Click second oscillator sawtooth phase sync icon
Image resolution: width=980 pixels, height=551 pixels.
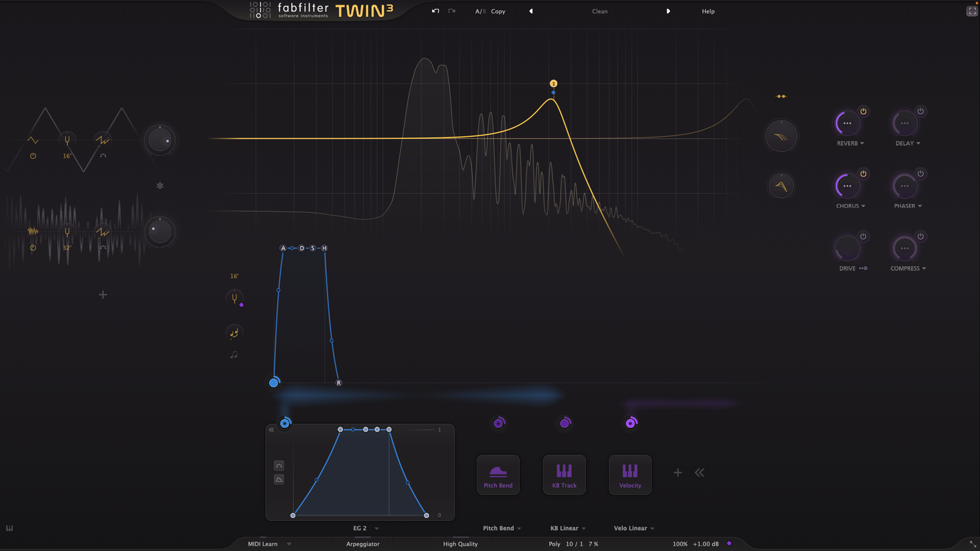(102, 232)
